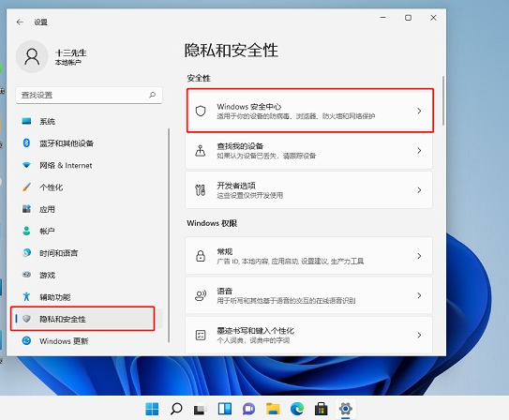Click the shield icon of Windows 安全中心
The height and width of the screenshot is (420, 509).
[201, 111]
